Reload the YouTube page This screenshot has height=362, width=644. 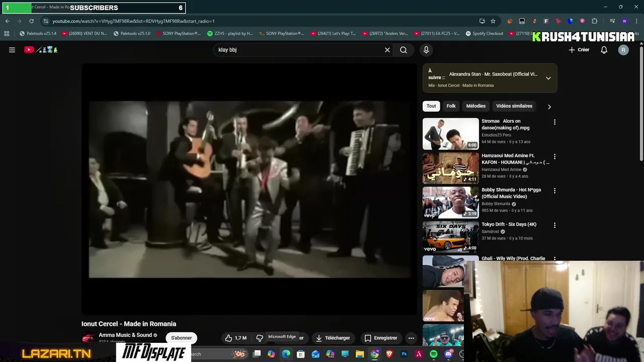tap(31, 21)
